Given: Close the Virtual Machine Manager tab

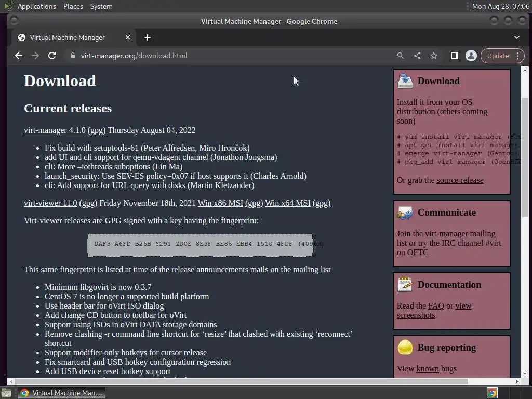Looking at the screenshot, I should pos(128,37).
